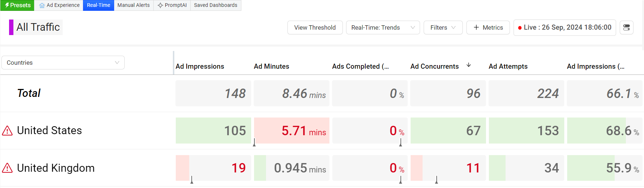
Task: Click the Presets lightning icon
Action: 7,5
